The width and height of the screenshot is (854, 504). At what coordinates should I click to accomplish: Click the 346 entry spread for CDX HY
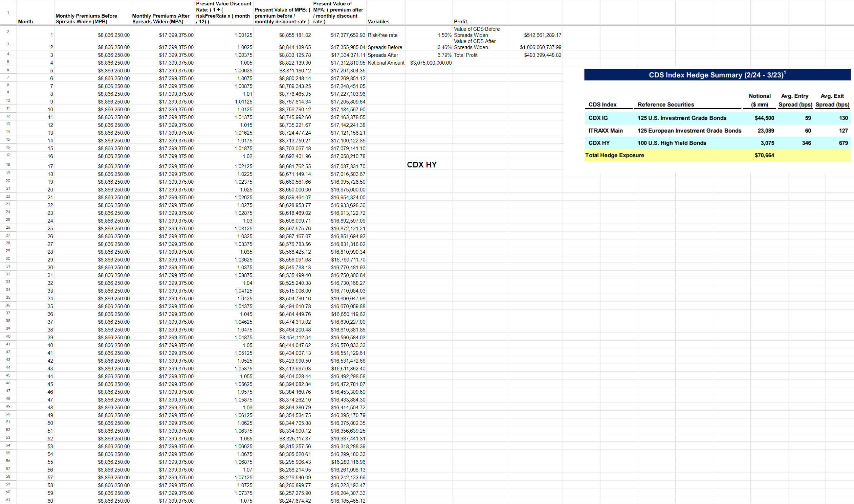806,143
